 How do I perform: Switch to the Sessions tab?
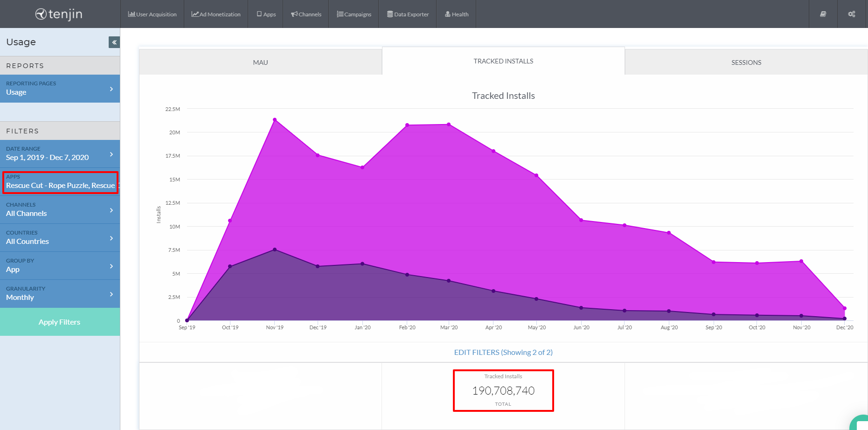pos(746,62)
